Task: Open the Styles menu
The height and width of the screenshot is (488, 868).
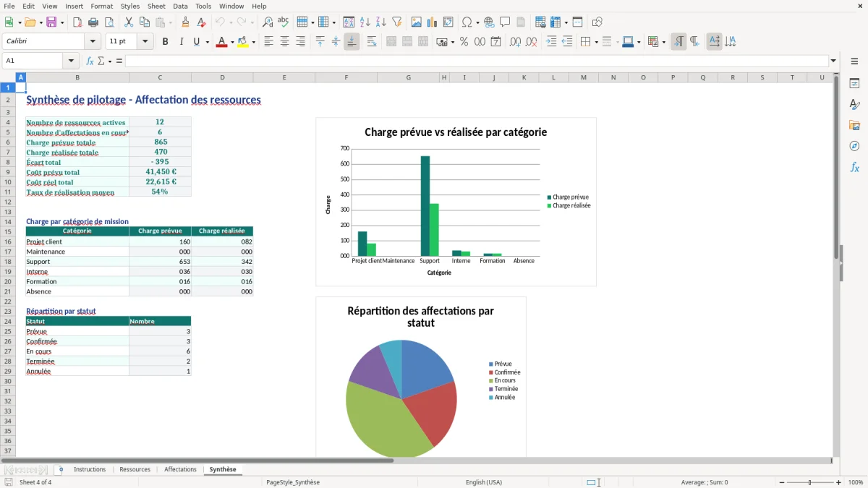Action: tap(130, 6)
